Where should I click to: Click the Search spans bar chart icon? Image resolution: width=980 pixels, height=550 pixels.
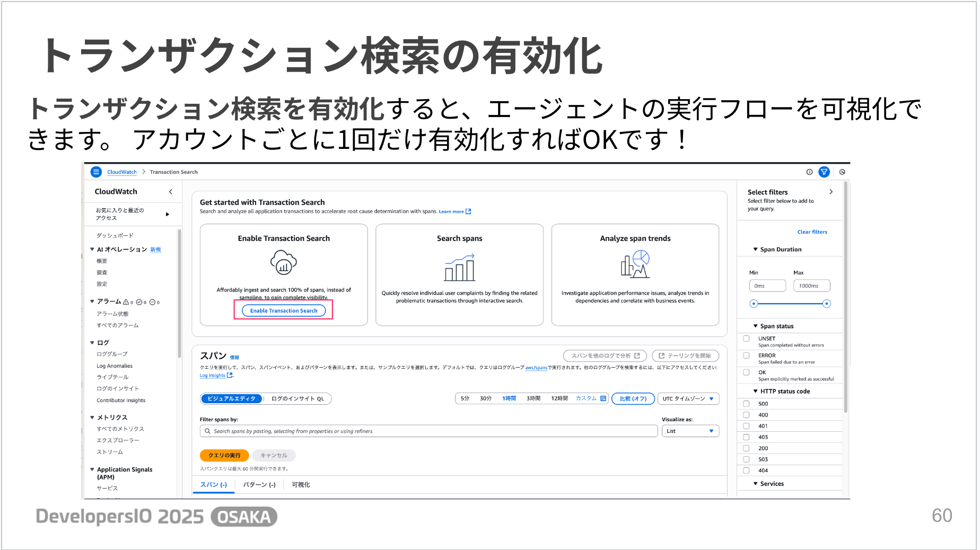(459, 268)
